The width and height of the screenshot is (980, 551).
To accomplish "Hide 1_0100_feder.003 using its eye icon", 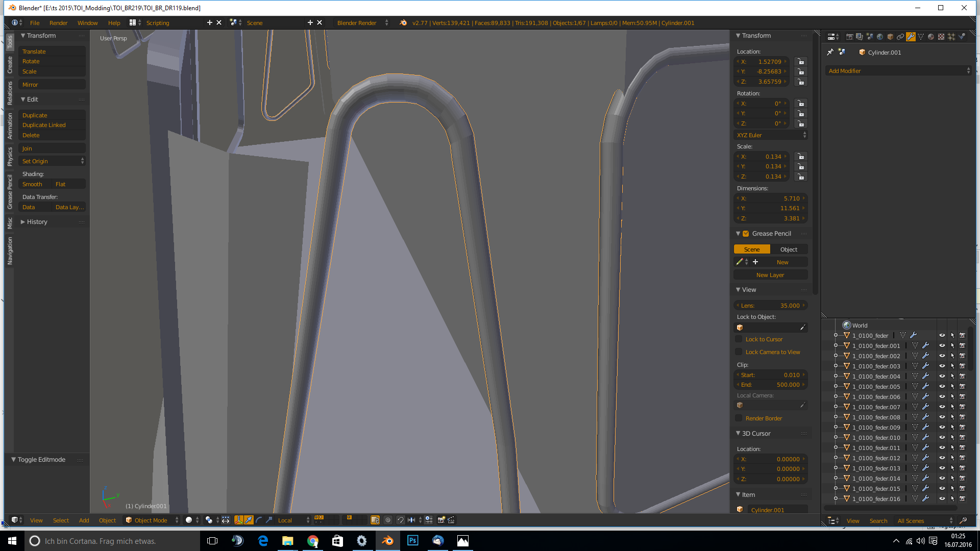I will tap(942, 366).
